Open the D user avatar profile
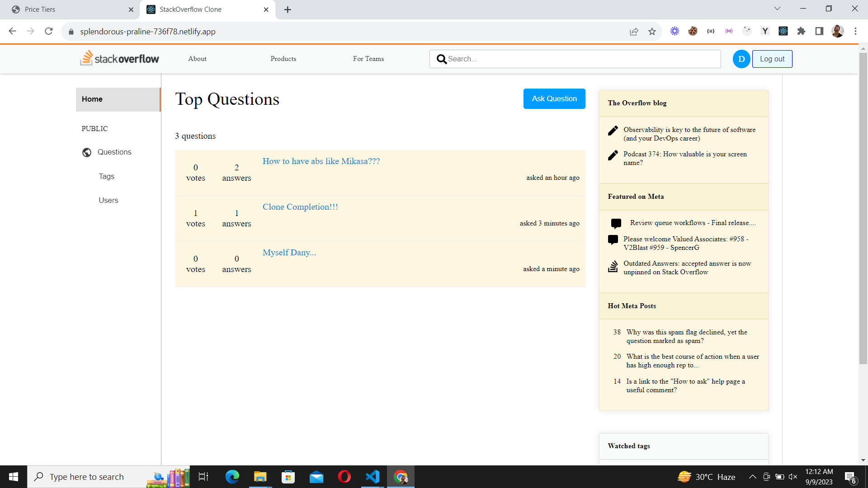The image size is (868, 488). coord(741,59)
